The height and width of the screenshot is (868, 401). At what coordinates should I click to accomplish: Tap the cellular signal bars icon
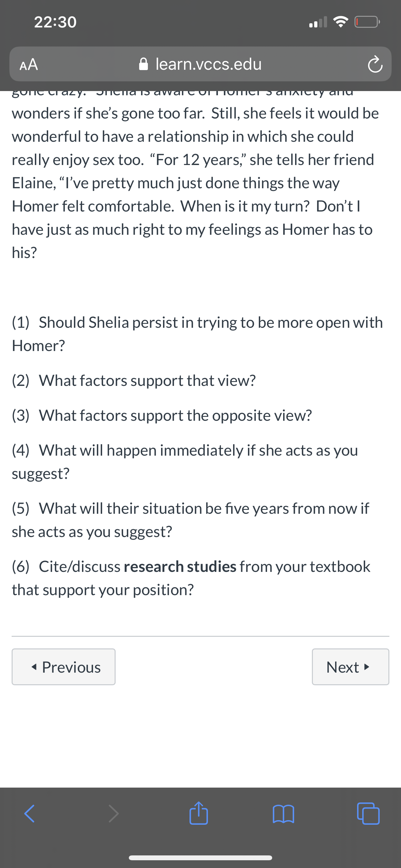[318, 22]
